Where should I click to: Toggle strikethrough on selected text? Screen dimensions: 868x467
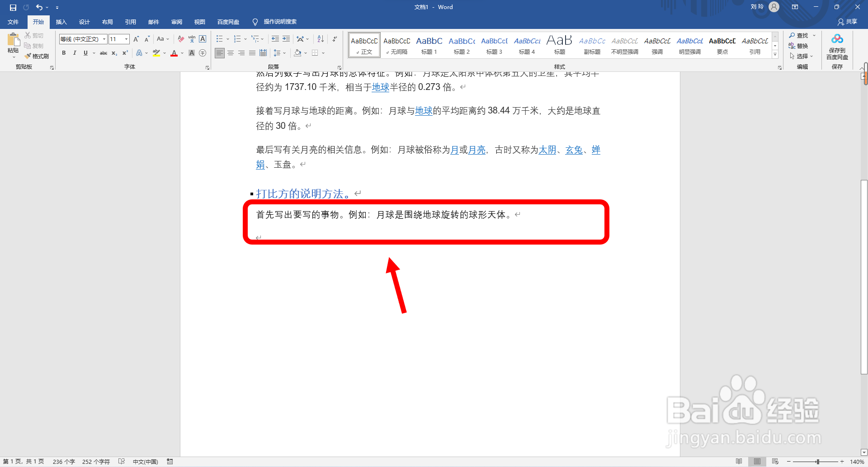(104, 53)
